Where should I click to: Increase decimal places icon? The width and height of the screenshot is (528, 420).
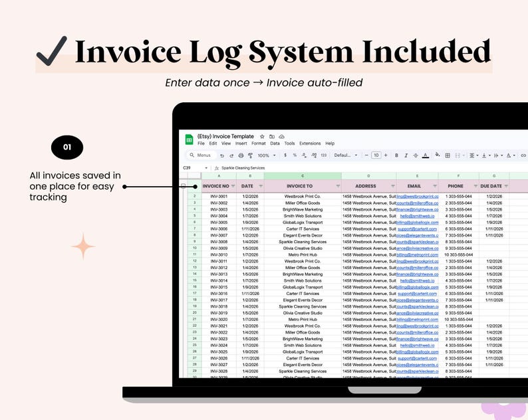click(314, 155)
